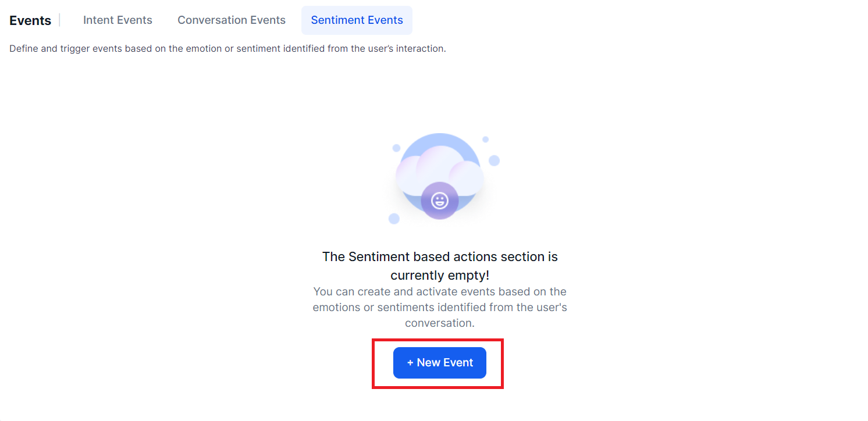
Task: Click 'You can create and activate events' text
Action: [x=440, y=291]
